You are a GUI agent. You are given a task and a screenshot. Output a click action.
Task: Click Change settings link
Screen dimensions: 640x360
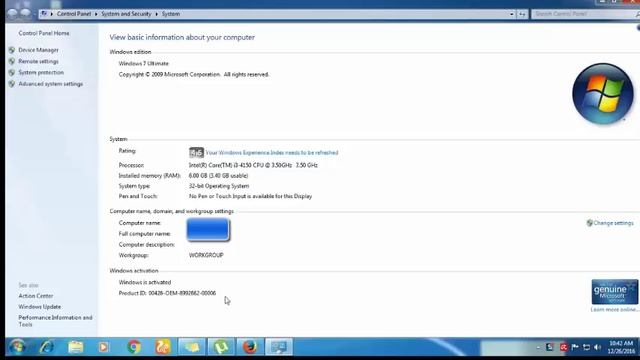(613, 223)
